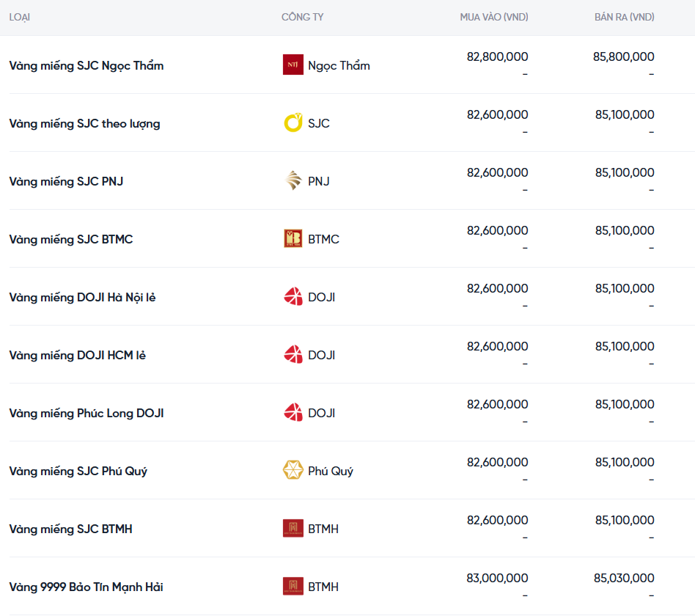695x616 pixels.
Task: Select "Vàng miếng Phúc Long DOJI" row title
Action: pos(87,414)
